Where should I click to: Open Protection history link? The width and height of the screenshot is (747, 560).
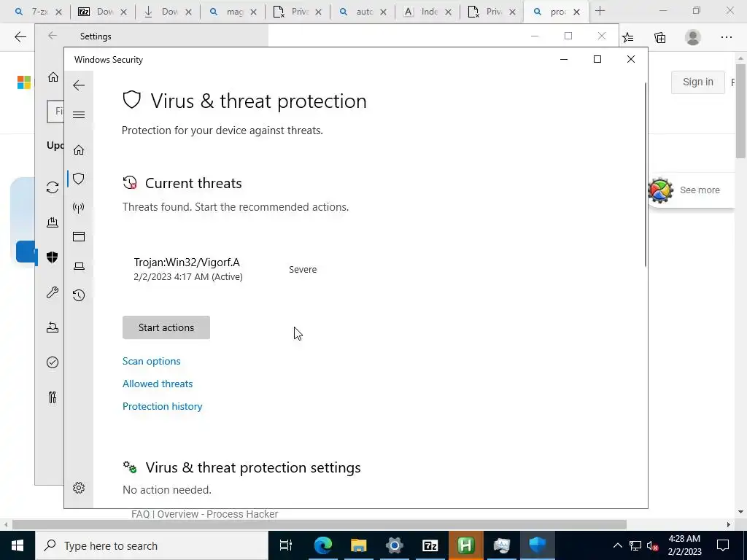(x=163, y=406)
